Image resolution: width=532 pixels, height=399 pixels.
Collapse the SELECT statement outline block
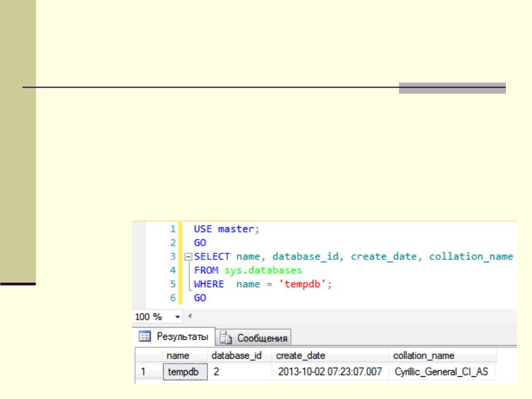tap(188, 257)
